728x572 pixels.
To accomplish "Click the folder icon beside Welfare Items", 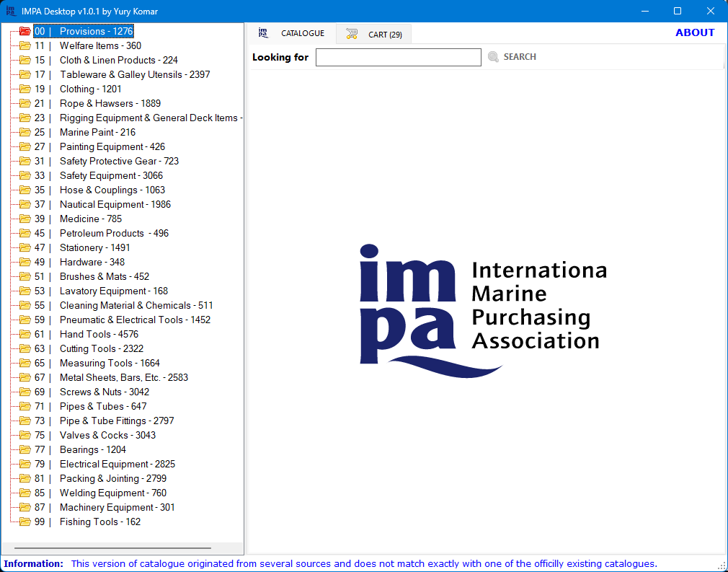I will pyautogui.click(x=25, y=46).
